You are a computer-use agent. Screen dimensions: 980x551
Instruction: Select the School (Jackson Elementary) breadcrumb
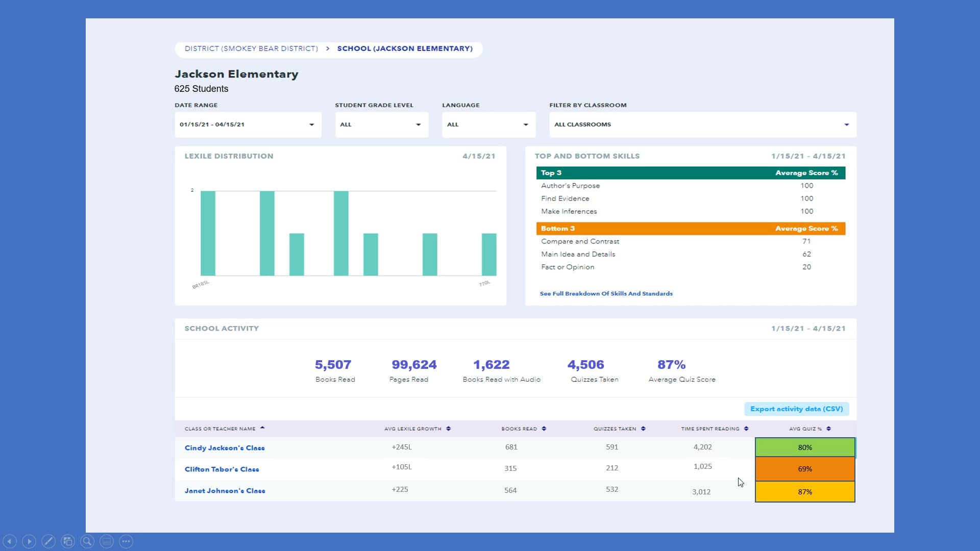(405, 48)
